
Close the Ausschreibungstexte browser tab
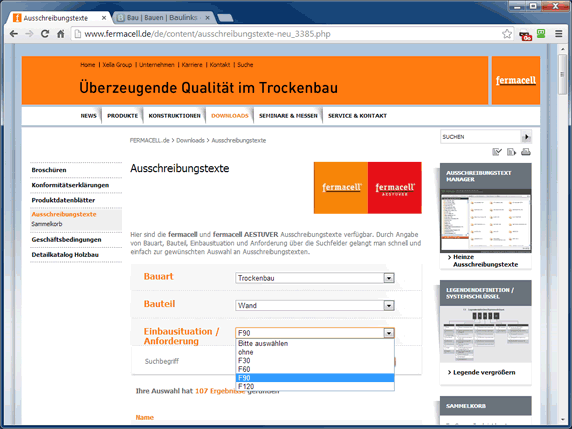coord(104,18)
